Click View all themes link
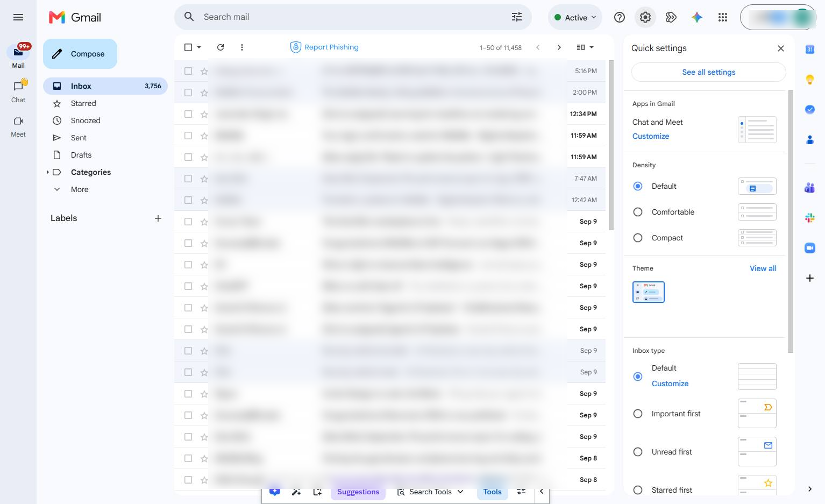Screen dimensions: 825x504 point(763,268)
